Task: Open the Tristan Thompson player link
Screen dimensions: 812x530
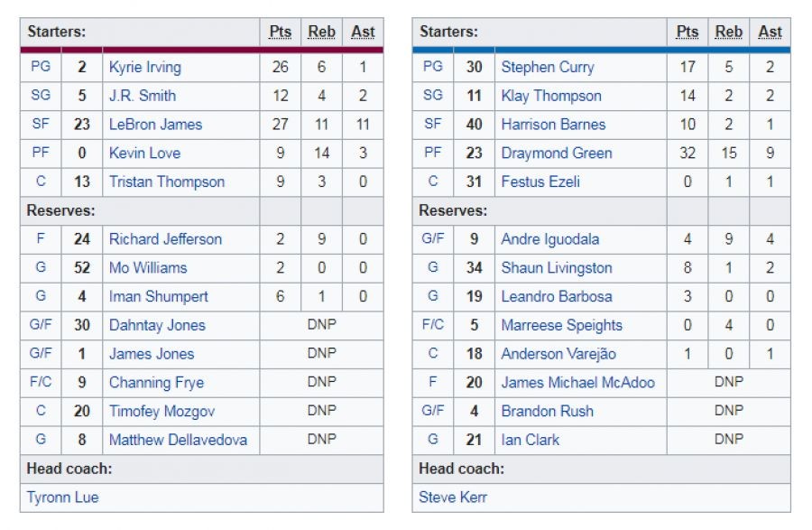Action: tap(167, 182)
